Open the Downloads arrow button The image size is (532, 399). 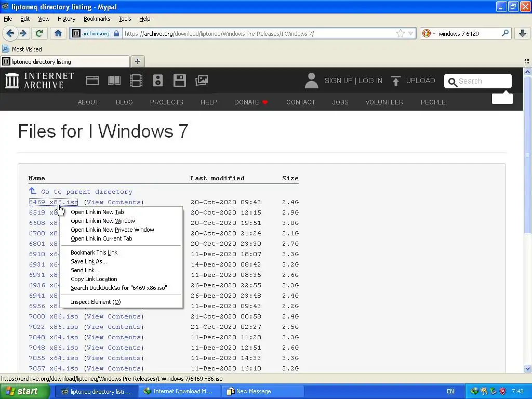pyautogui.click(x=523, y=33)
